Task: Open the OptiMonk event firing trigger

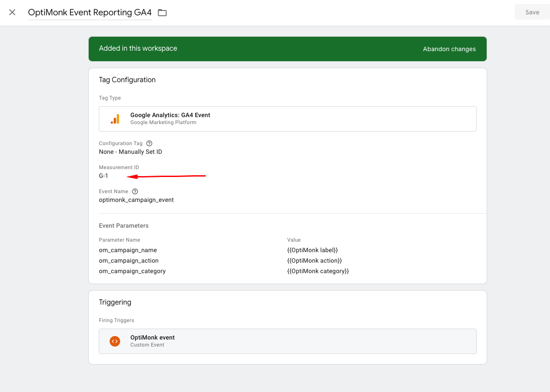Action: coord(287,341)
